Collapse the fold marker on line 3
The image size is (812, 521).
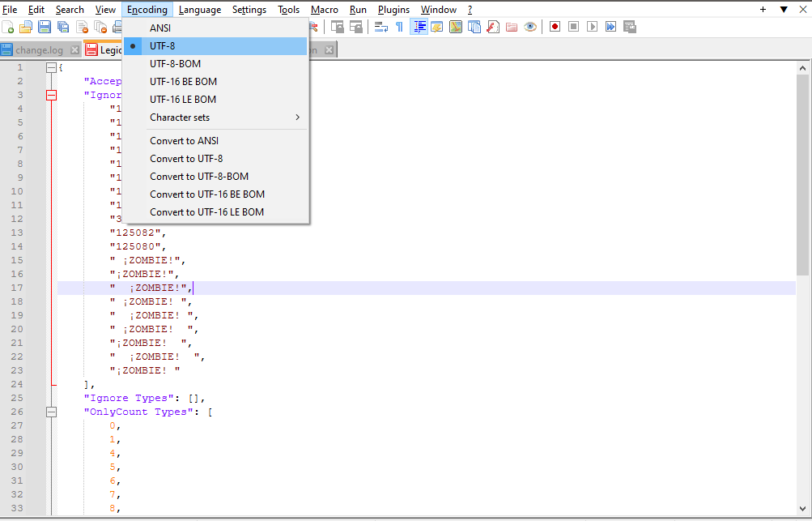tap(52, 95)
